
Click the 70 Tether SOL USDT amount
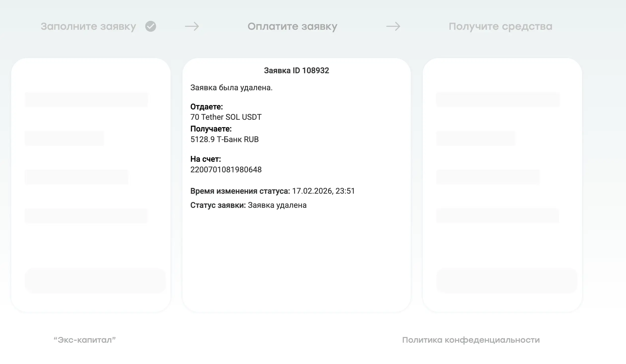coord(226,117)
